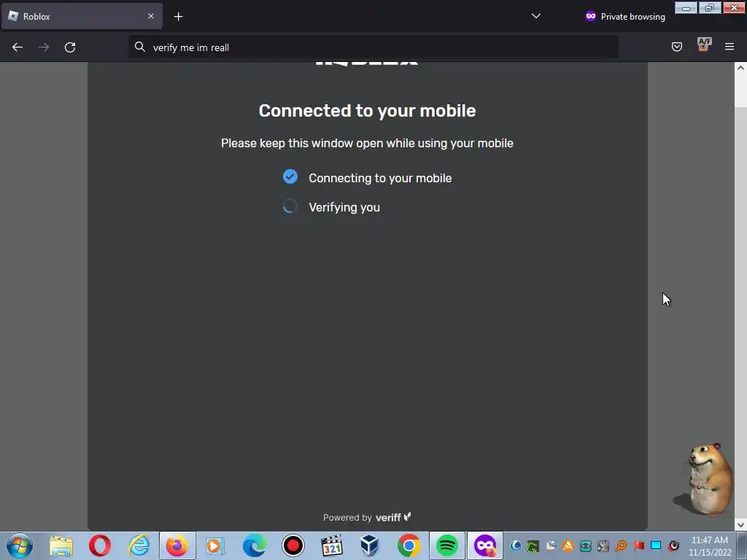Click the red flag tray icon

(x=639, y=545)
